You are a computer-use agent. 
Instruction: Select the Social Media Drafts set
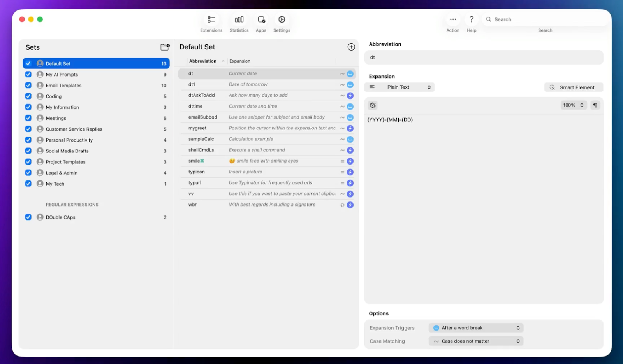[96, 151]
